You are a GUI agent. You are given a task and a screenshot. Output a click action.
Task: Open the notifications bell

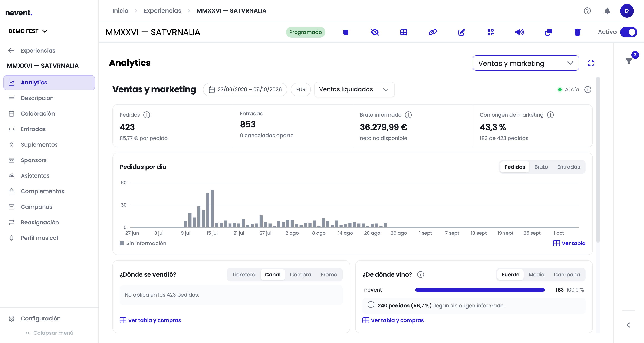pos(607,11)
